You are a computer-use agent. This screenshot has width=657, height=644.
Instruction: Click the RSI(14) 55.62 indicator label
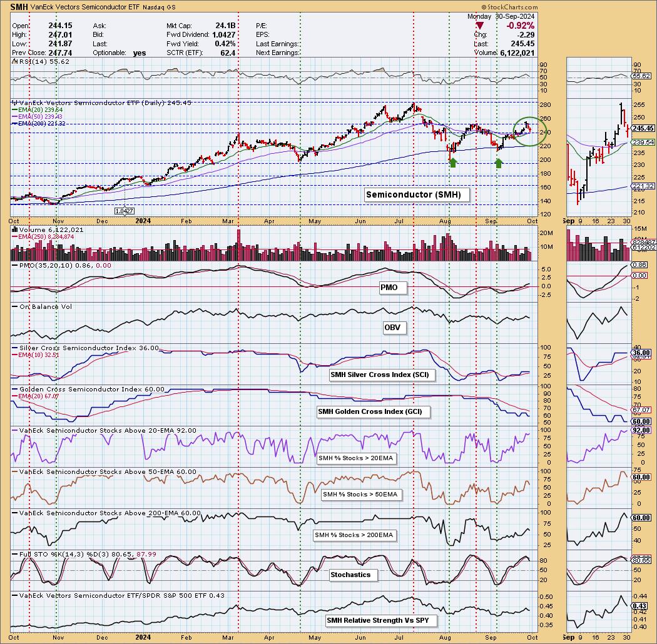click(41, 61)
